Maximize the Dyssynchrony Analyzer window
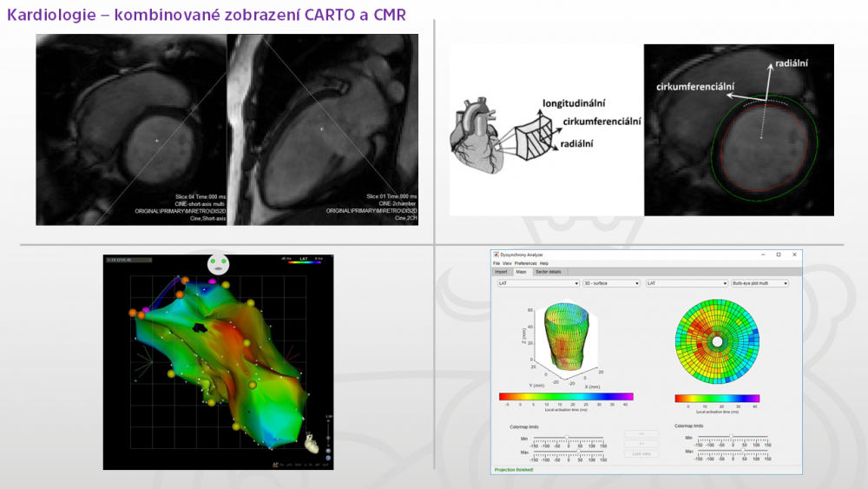The image size is (868, 489). coord(779,254)
